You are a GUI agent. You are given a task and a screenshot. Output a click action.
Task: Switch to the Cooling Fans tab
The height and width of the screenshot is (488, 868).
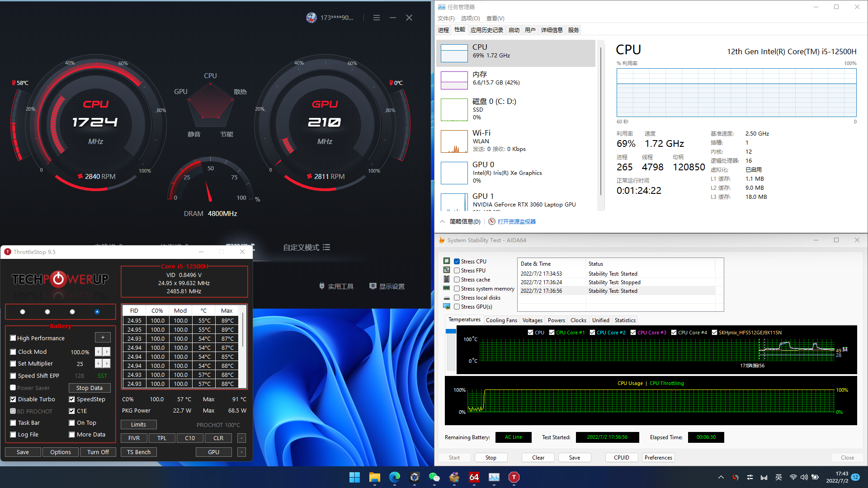[x=501, y=320]
